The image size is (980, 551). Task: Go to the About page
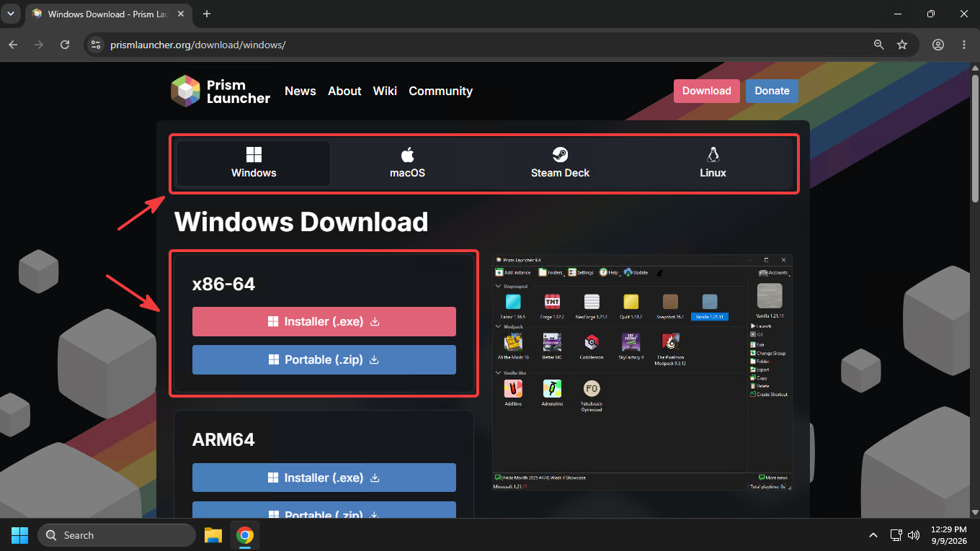[x=344, y=91]
